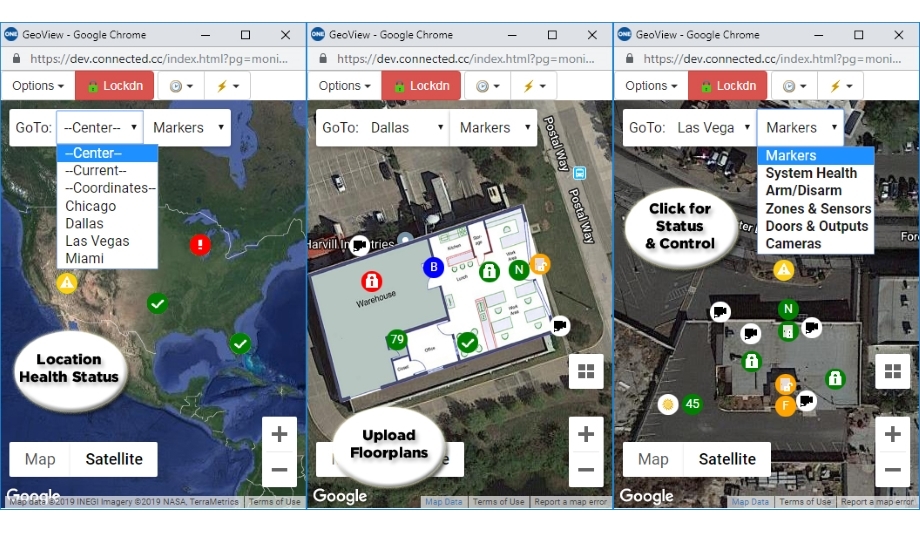920x533 pixels.
Task: Open GoTo dropdown showing Dallas
Action: coord(406,127)
